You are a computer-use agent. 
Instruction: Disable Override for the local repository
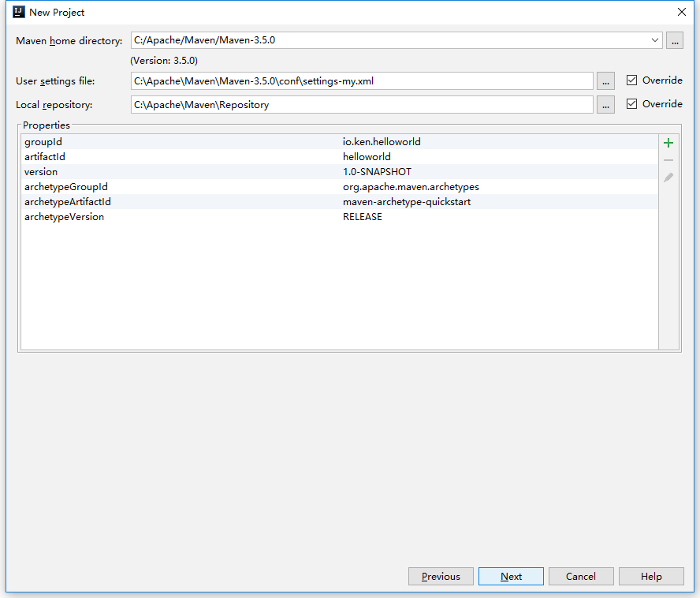pyautogui.click(x=632, y=103)
